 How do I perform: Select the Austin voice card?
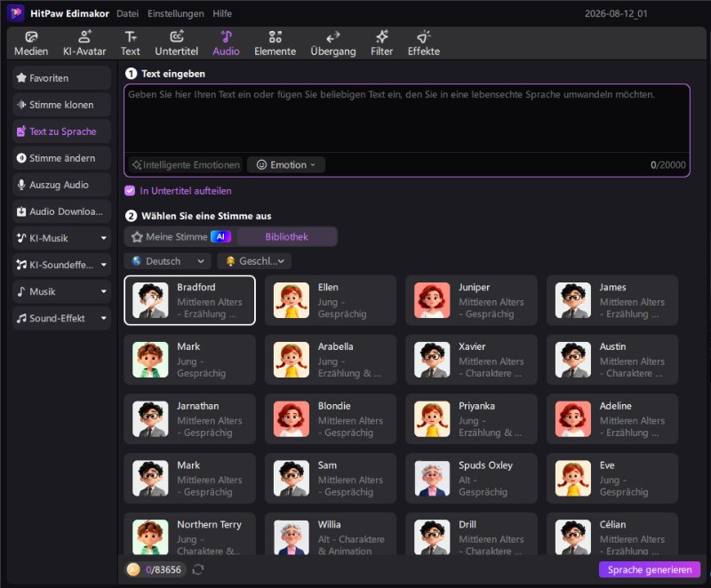point(612,360)
